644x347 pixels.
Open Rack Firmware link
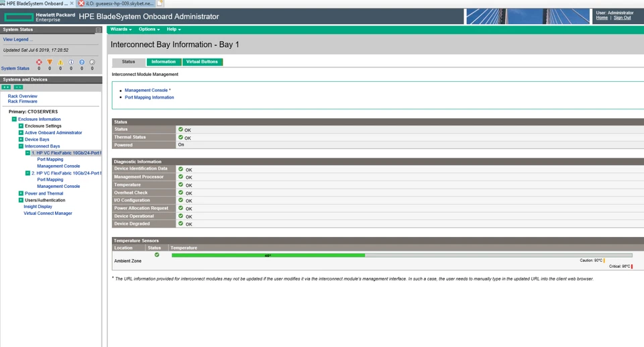coord(23,101)
